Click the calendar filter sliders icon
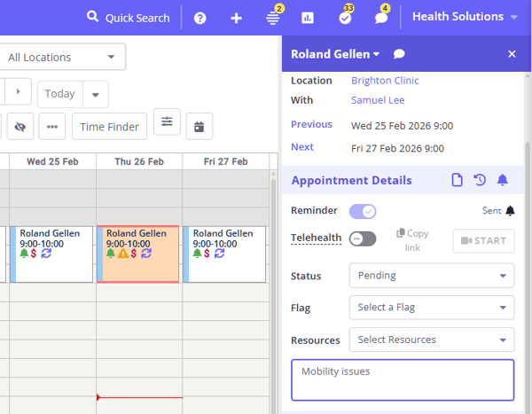 [x=167, y=122]
